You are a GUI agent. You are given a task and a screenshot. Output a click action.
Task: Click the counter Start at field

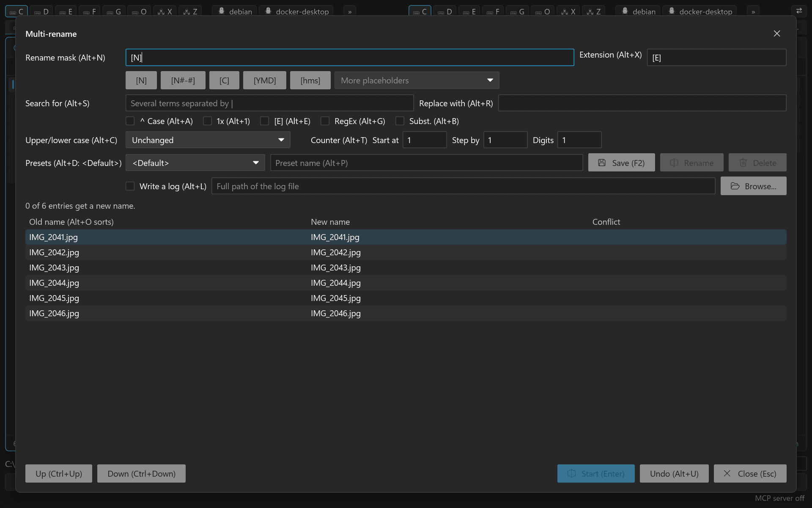425,140
